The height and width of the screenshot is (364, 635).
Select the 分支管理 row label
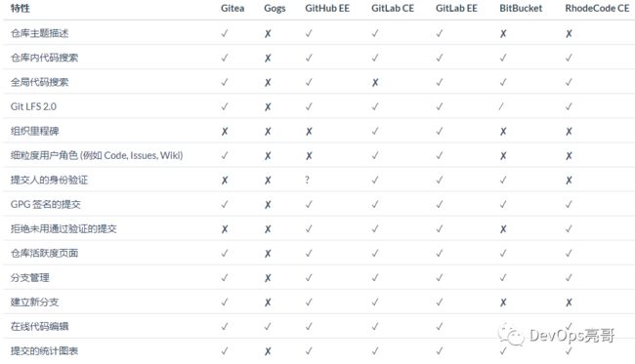point(30,278)
